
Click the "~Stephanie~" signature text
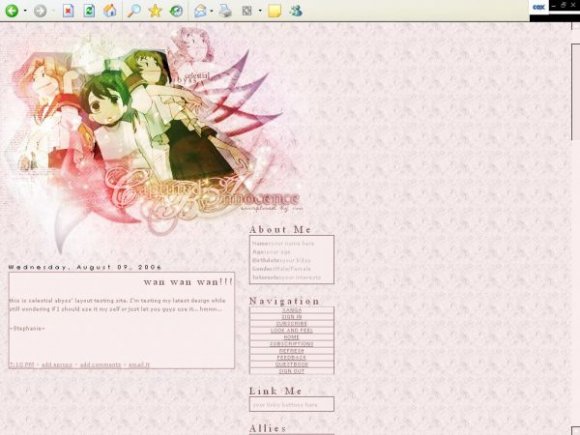(27, 328)
